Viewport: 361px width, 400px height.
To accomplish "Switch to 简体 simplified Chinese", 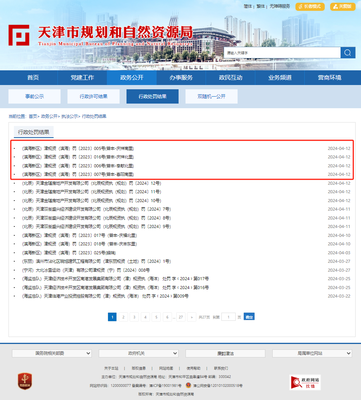I will coord(247,6).
